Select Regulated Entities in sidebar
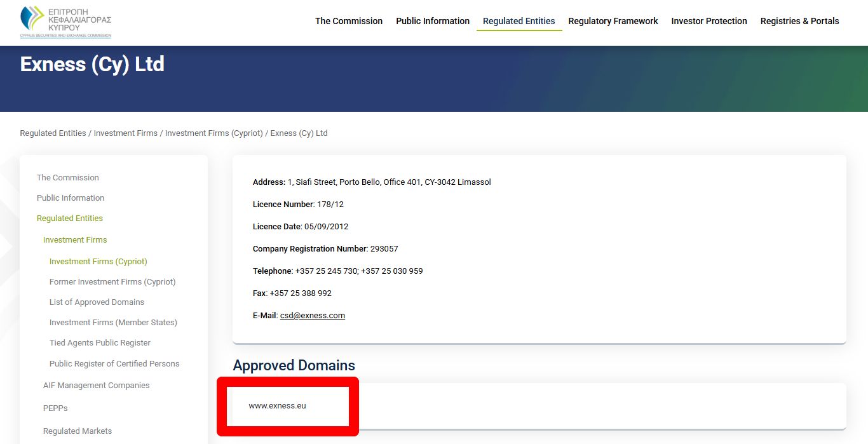Image resolution: width=868 pixels, height=444 pixels. click(70, 219)
